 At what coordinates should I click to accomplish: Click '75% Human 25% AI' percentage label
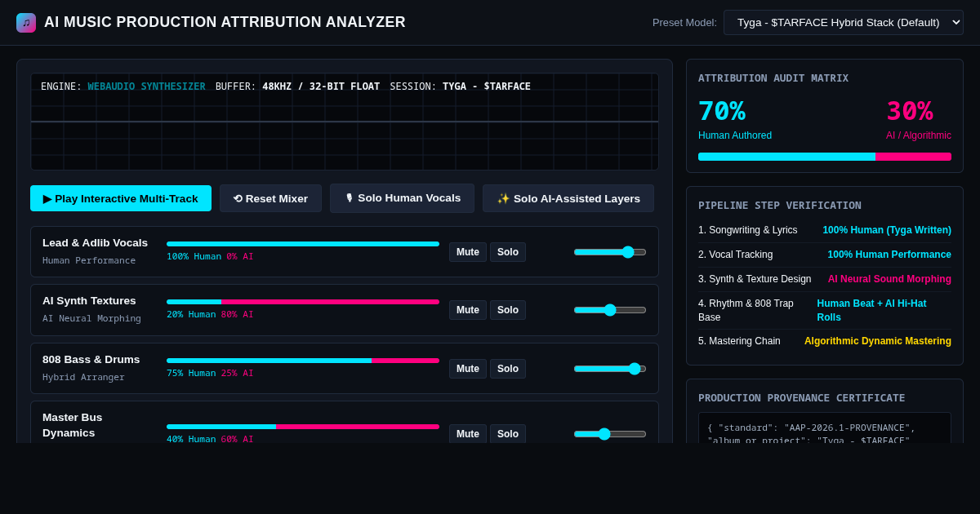210,374
